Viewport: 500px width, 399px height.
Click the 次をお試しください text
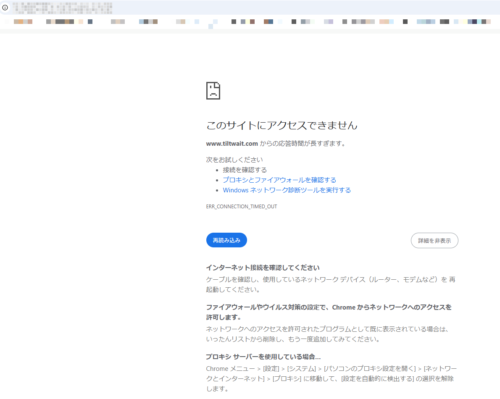click(234, 160)
